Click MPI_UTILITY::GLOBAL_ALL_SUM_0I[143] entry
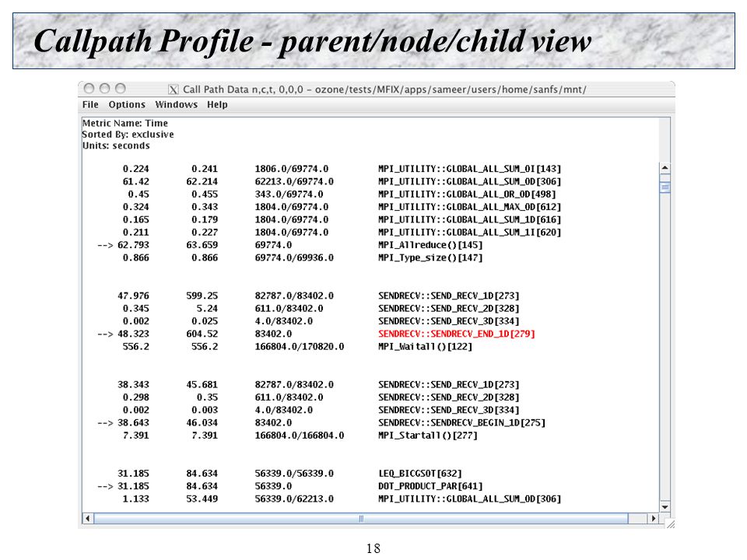747x560 pixels. coord(469,169)
